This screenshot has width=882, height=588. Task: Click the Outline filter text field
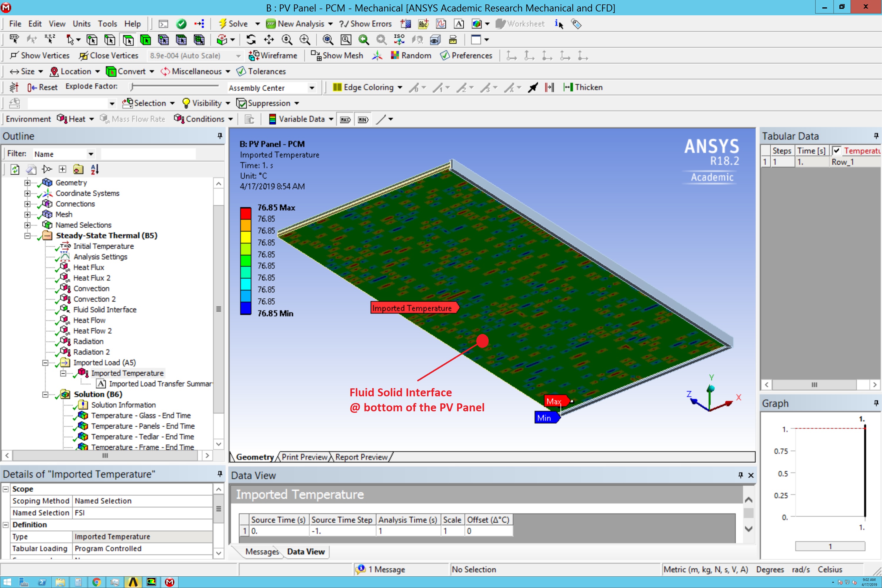point(148,154)
